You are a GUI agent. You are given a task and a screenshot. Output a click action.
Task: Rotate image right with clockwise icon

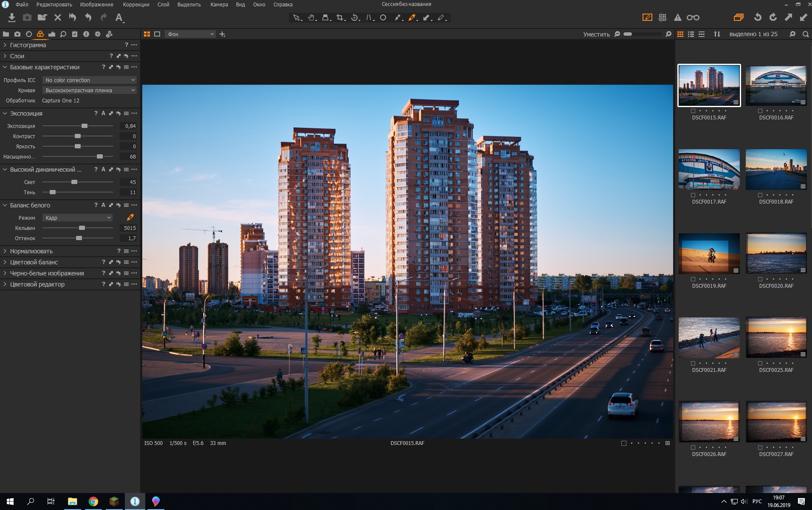pos(773,17)
